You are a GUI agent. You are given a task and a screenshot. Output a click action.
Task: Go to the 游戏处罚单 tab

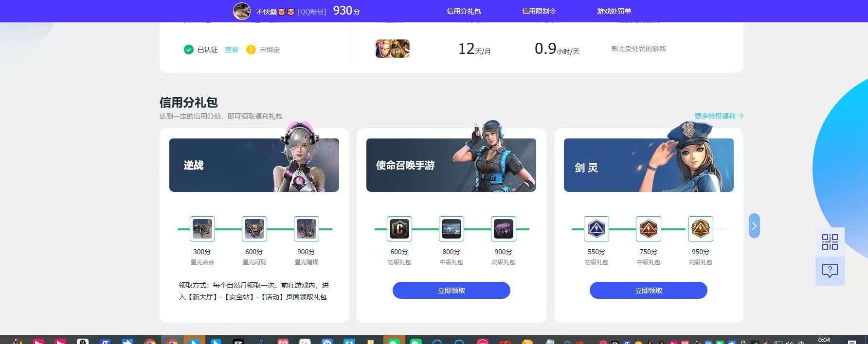click(614, 11)
